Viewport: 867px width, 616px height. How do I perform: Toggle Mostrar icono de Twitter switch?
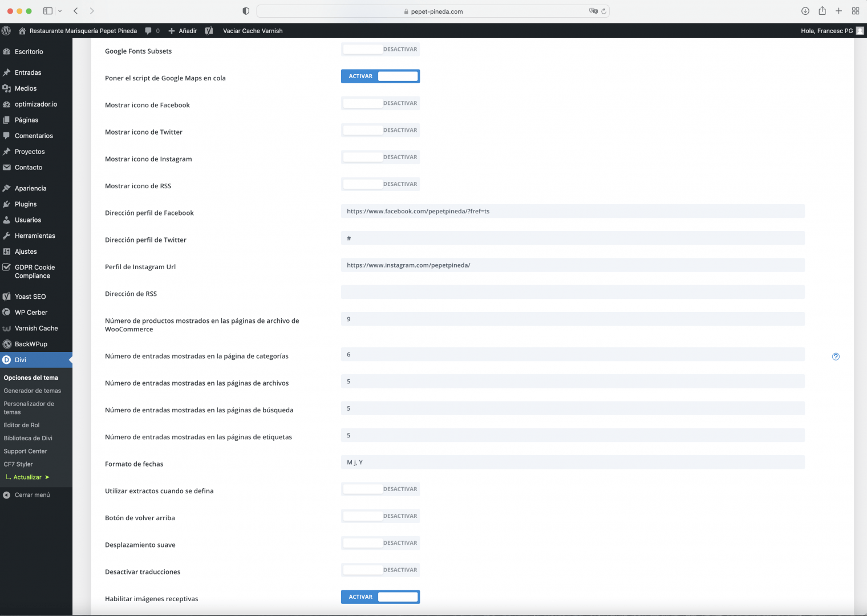click(x=380, y=130)
